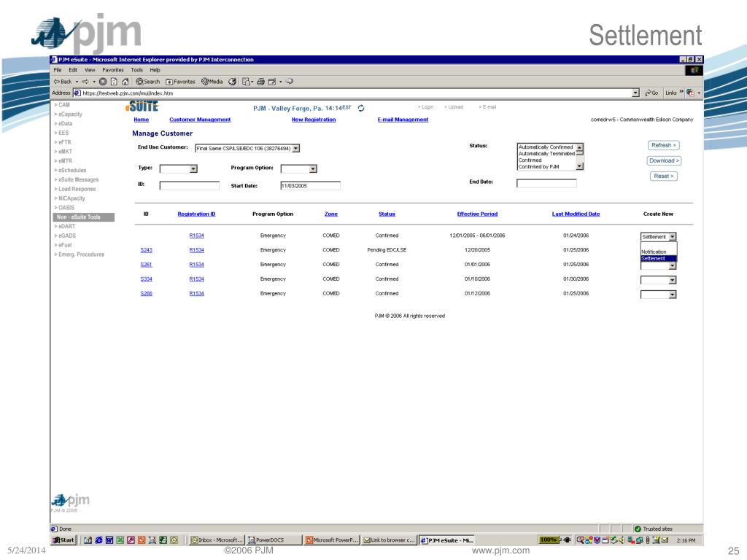747x560 pixels.
Task: Switch to the Microsoft PowerPoint taskbar window
Action: click(332, 540)
